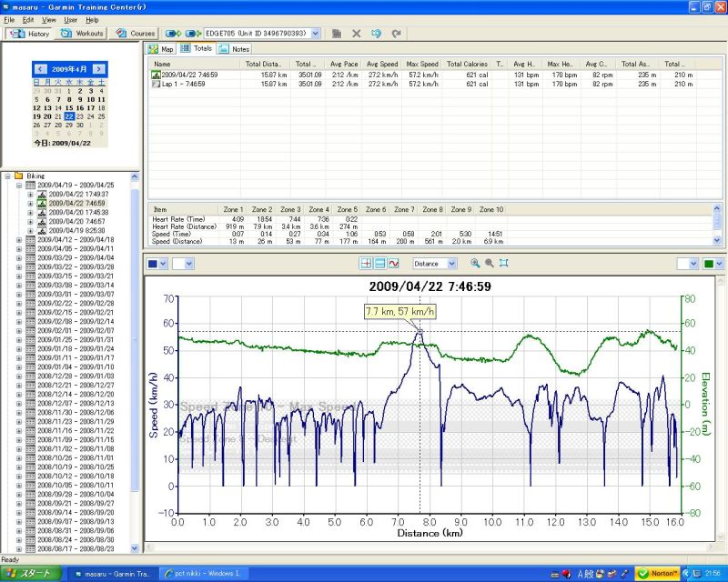Open the Help menu
This screenshot has height=582, width=728.
pyautogui.click(x=92, y=20)
